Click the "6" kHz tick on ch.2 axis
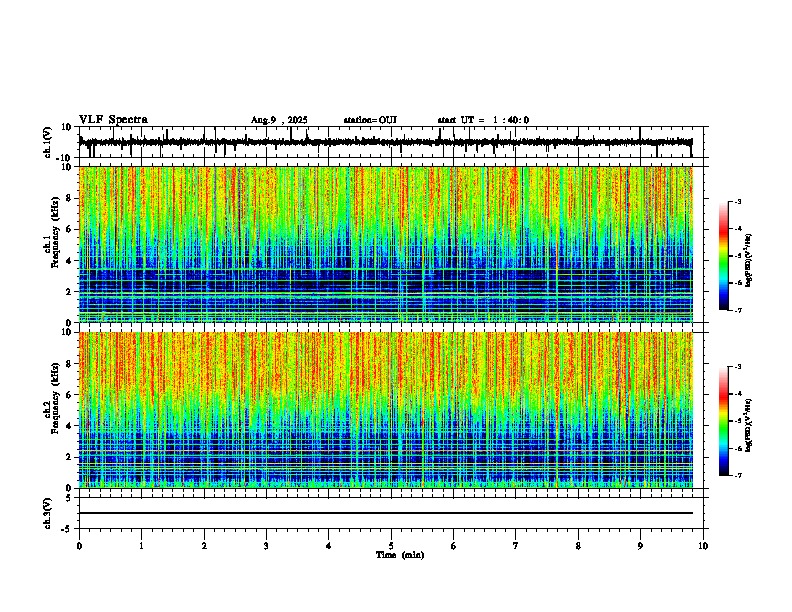This screenshot has width=792, height=612. pos(70,395)
